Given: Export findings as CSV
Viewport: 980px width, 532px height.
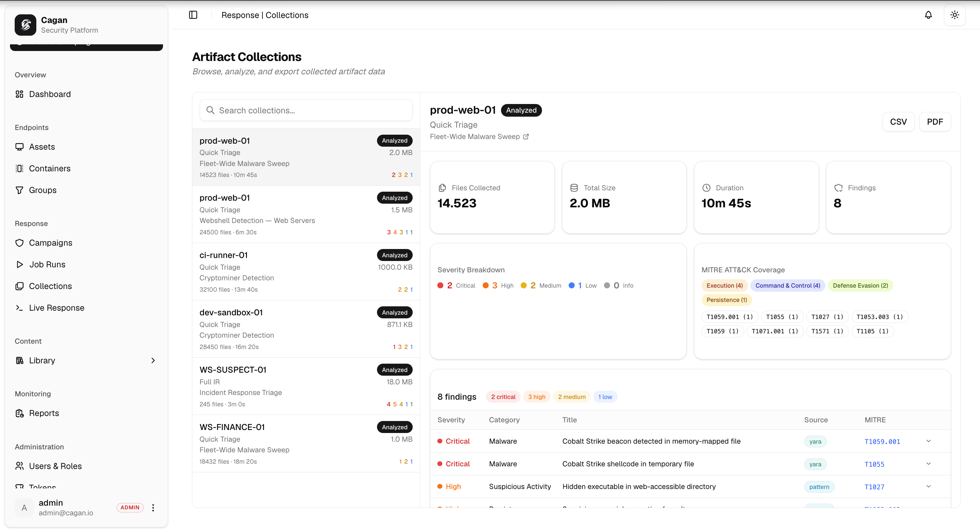Looking at the screenshot, I should (x=899, y=121).
